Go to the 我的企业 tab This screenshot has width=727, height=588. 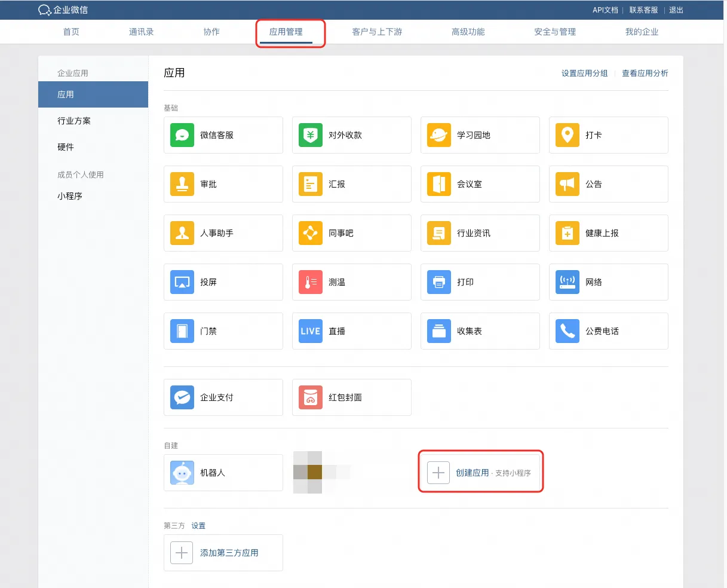[642, 32]
